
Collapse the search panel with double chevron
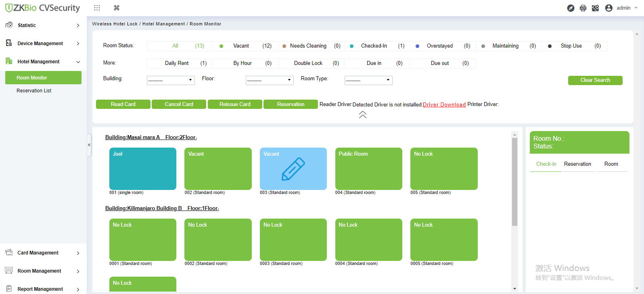click(363, 115)
